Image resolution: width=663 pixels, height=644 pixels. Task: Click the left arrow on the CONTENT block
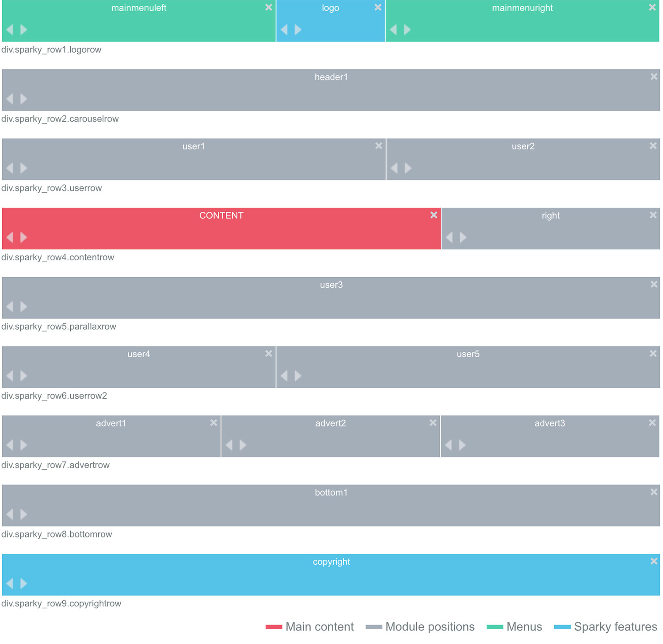pos(10,237)
